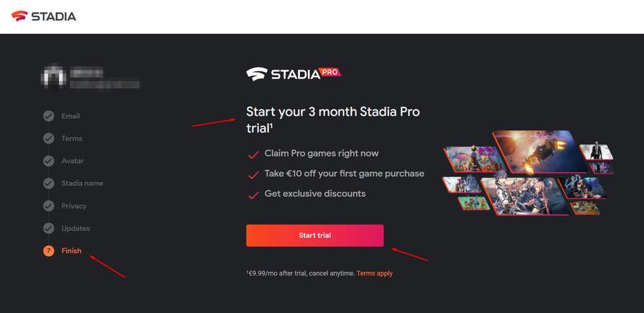
Task: Click the red check beside Get exclusive discounts
Action: 253,194
